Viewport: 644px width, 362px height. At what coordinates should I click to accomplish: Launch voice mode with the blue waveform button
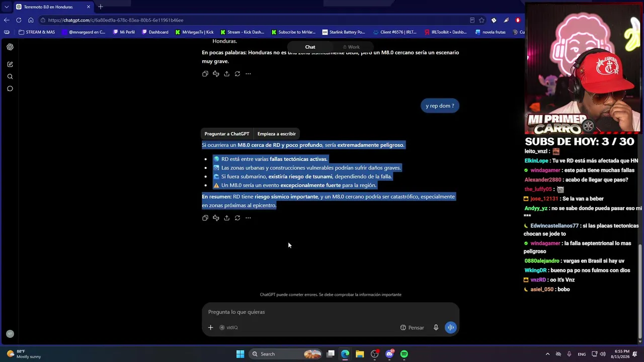click(x=451, y=327)
